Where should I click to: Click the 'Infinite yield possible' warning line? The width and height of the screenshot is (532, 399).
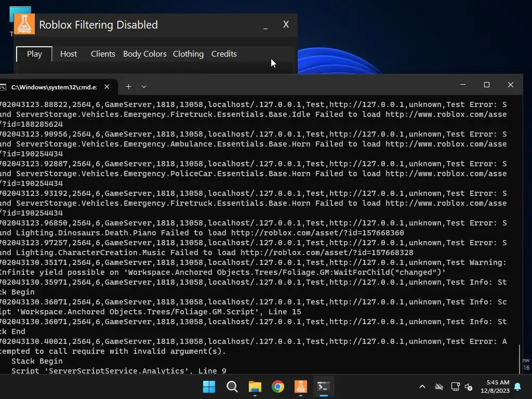coord(223,272)
